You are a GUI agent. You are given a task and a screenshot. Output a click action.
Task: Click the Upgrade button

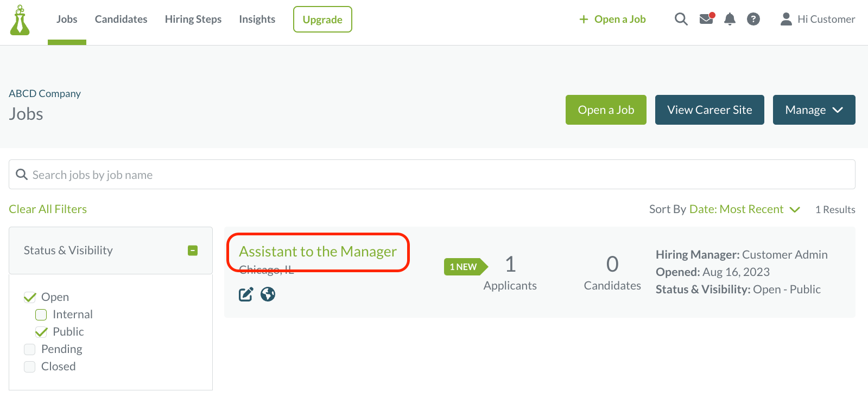pos(322,19)
